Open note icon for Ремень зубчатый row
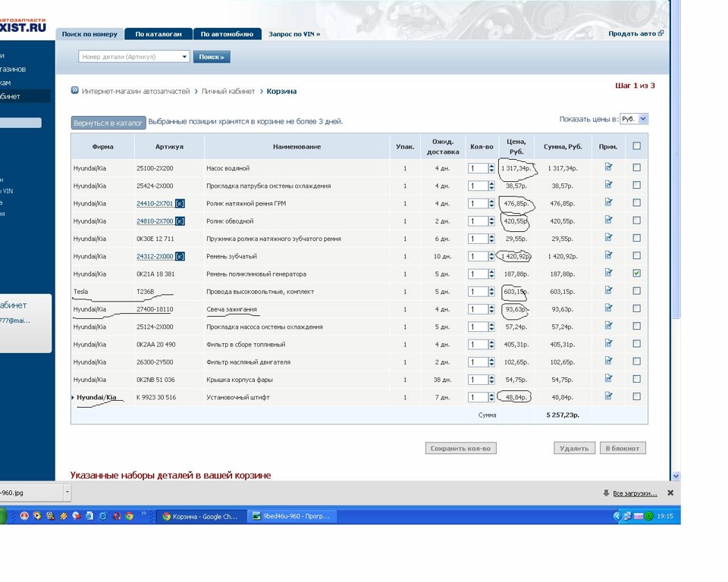The width and height of the screenshot is (728, 582). tap(608, 255)
